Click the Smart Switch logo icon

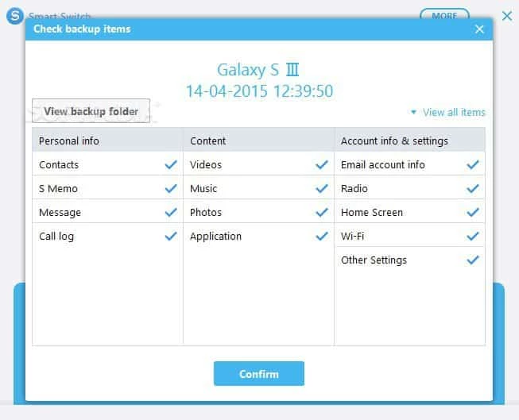click(x=14, y=15)
